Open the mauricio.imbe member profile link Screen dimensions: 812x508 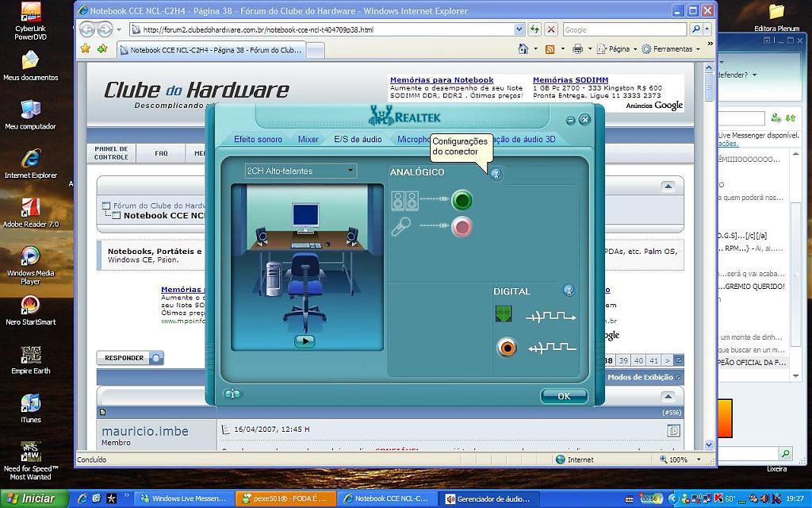(145, 431)
